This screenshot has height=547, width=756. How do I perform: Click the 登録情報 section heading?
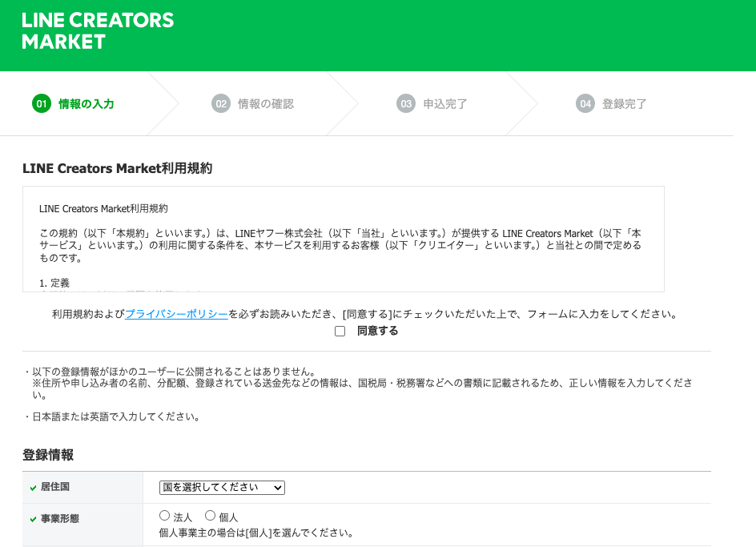48,455
